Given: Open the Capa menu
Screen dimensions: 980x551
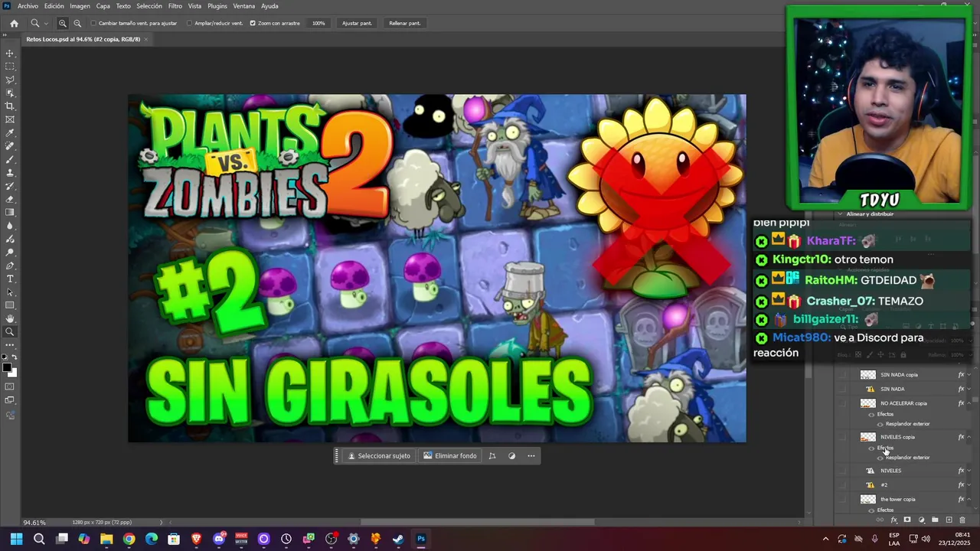Looking at the screenshot, I should pyautogui.click(x=103, y=6).
